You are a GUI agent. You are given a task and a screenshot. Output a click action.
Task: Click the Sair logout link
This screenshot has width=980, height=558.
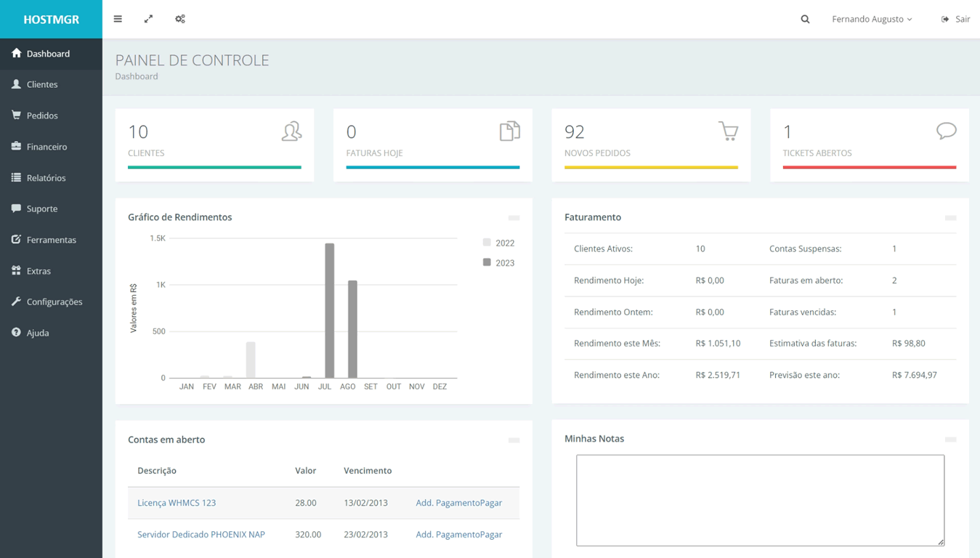click(955, 19)
